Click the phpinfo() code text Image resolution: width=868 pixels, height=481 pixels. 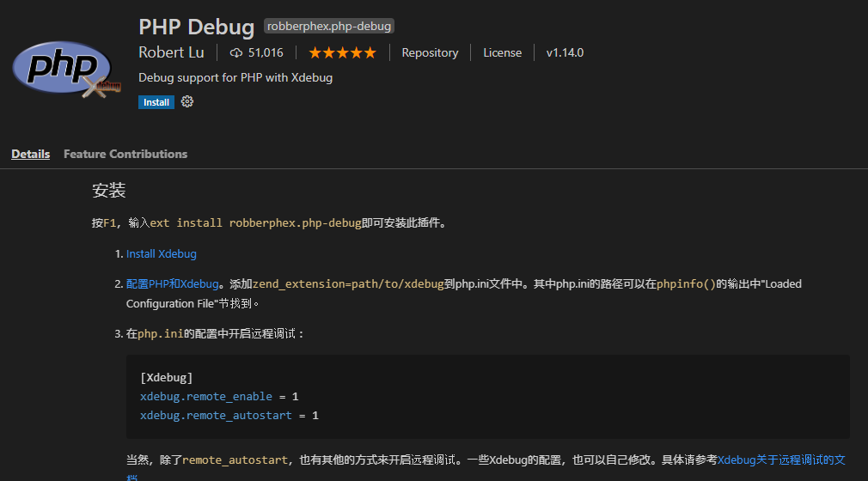(x=686, y=284)
